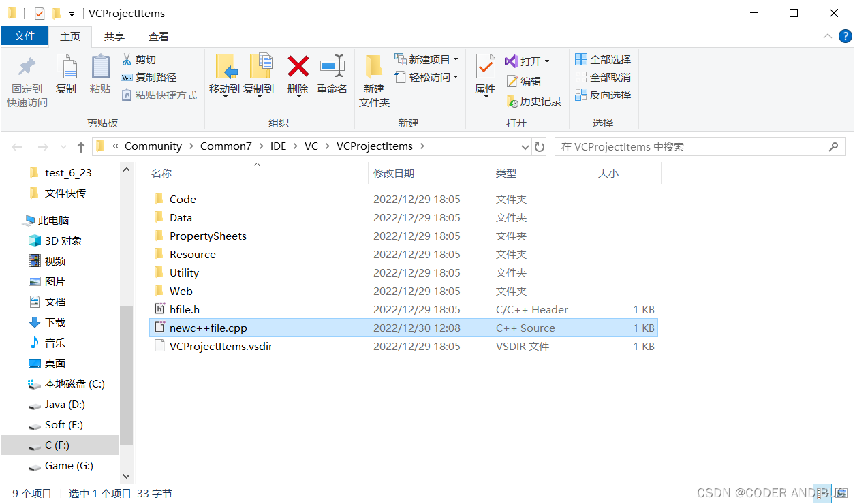
Task: Switch to the View (查看) tab
Action: click(x=159, y=36)
